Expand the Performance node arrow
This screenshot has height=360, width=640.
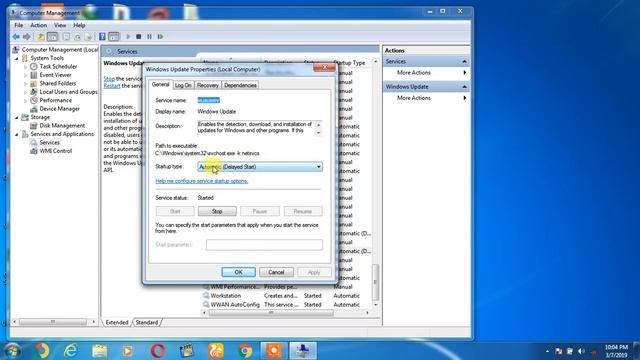click(26, 100)
